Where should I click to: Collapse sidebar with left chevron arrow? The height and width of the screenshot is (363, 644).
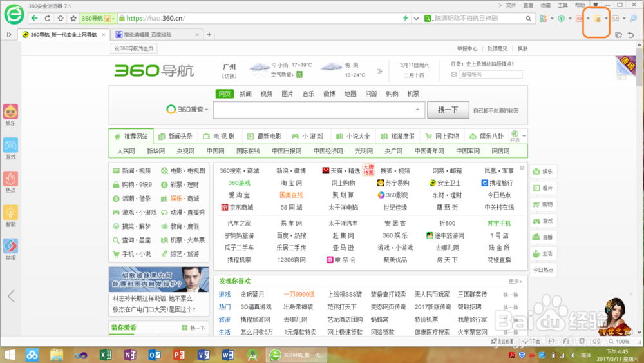click(11, 296)
